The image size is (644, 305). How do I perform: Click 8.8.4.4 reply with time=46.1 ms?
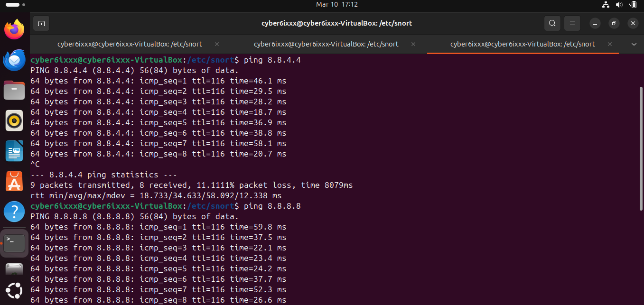(158, 81)
